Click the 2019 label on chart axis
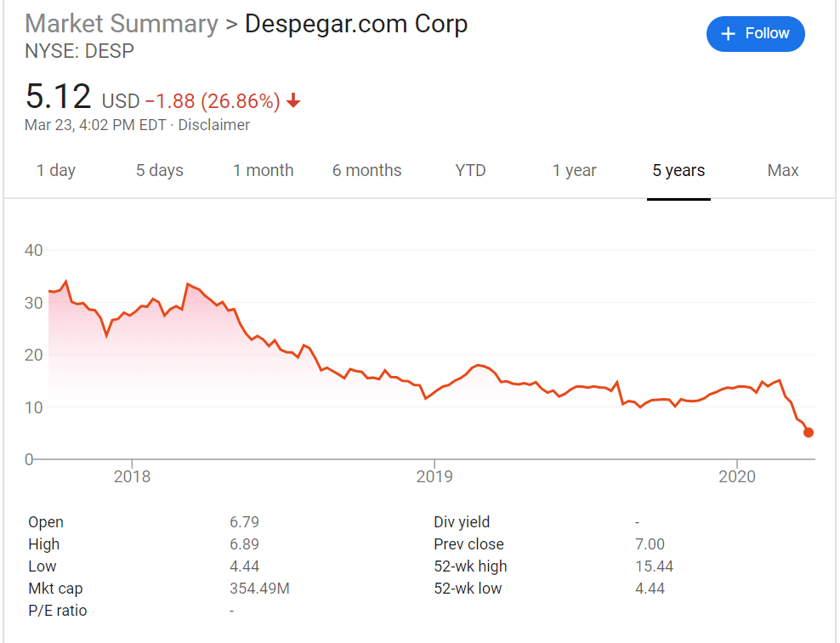The height and width of the screenshot is (643, 840). (x=434, y=476)
